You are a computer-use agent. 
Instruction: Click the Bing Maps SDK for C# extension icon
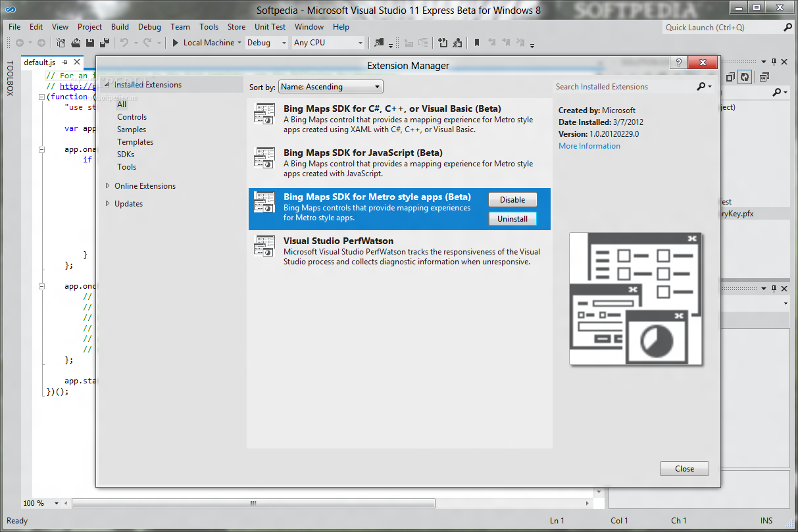264,114
